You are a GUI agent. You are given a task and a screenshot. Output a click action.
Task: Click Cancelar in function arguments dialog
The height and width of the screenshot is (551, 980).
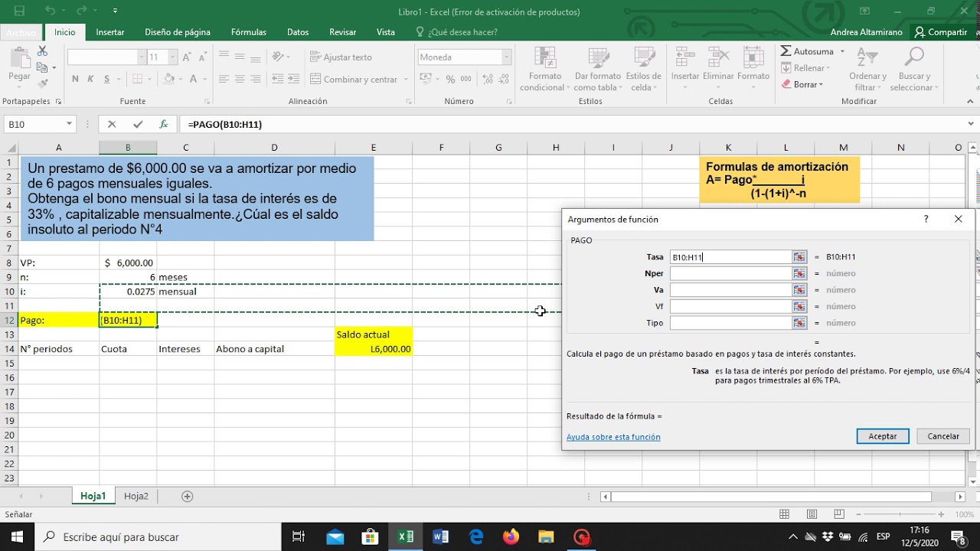943,436
